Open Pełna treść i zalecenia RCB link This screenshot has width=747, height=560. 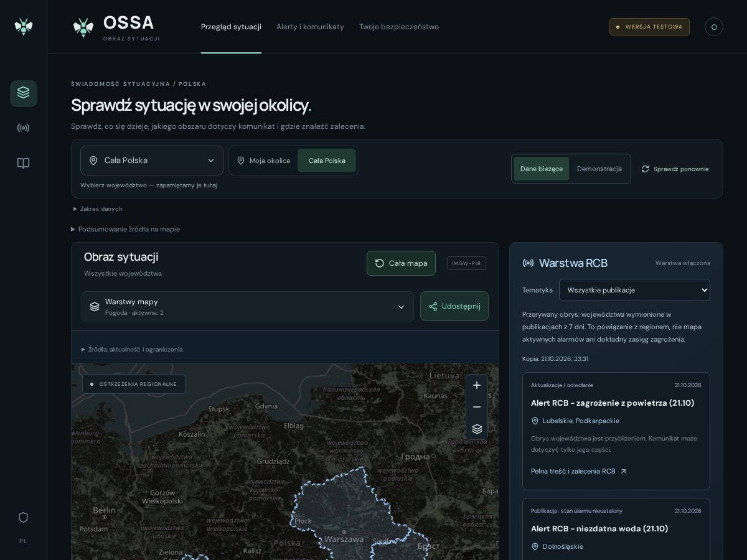point(579,472)
